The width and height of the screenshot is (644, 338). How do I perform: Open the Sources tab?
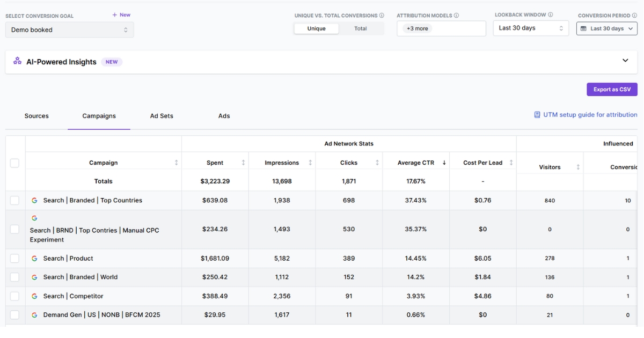tap(36, 116)
